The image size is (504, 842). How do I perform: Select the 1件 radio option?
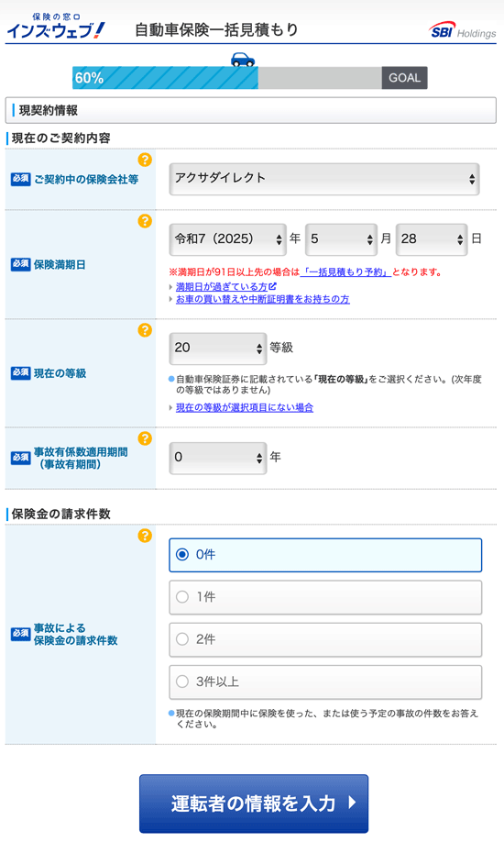point(325,597)
